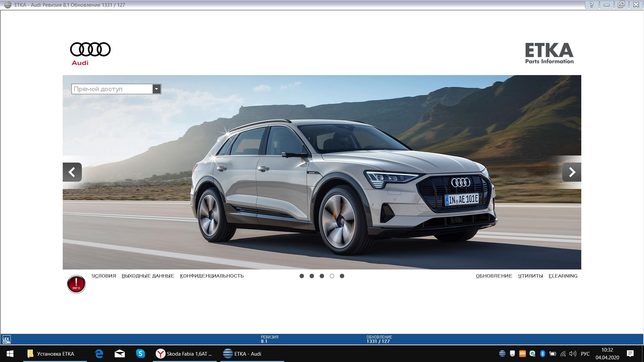The width and height of the screenshot is (644, 362).
Task: Click the red INFO icon
Action: 76,284
